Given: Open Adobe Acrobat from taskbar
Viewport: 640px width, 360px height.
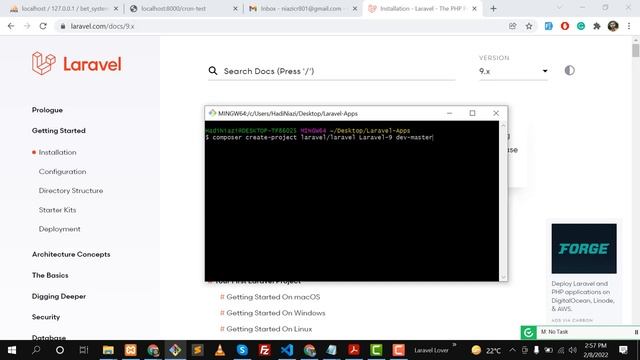Looking at the screenshot, I should pos(354,350).
